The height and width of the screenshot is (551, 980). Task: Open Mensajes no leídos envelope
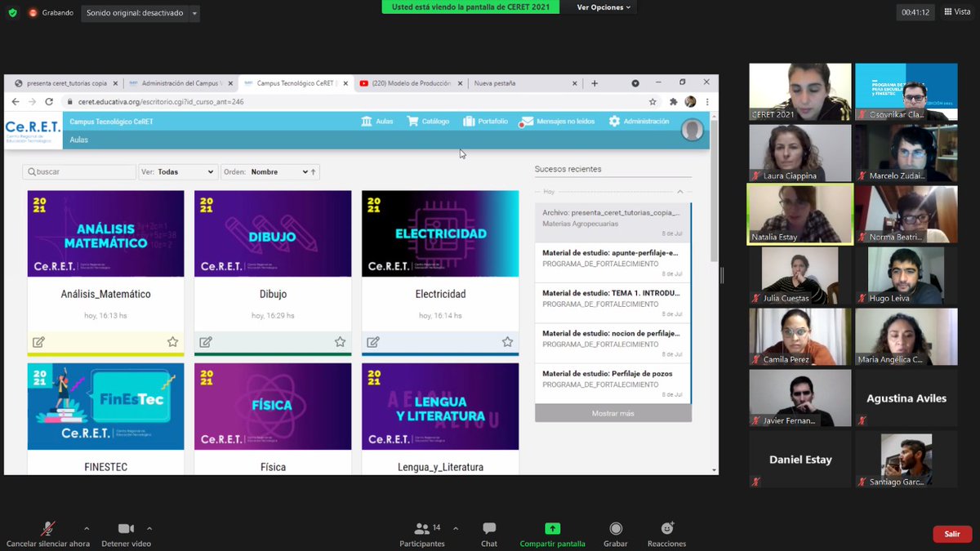pyautogui.click(x=557, y=121)
